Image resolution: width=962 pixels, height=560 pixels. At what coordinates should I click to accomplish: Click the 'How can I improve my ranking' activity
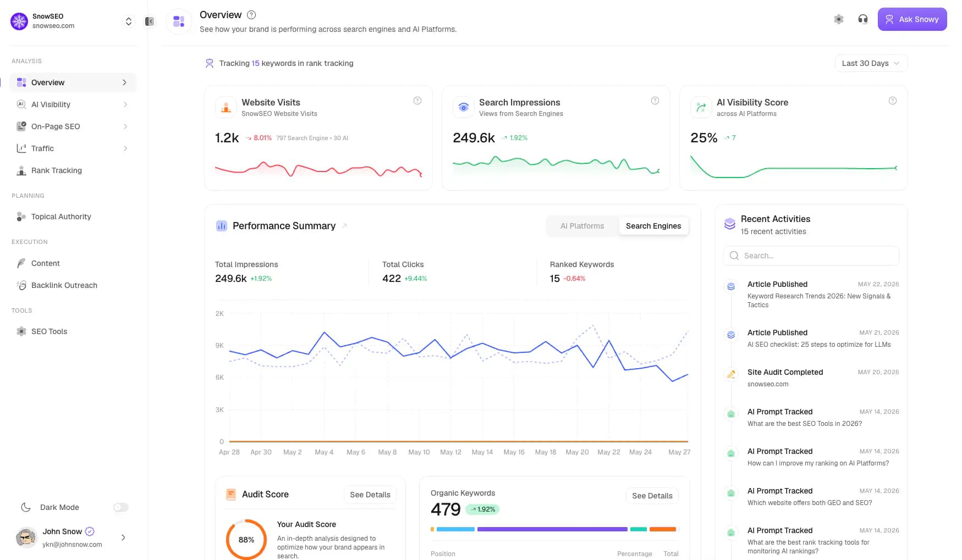click(812, 457)
